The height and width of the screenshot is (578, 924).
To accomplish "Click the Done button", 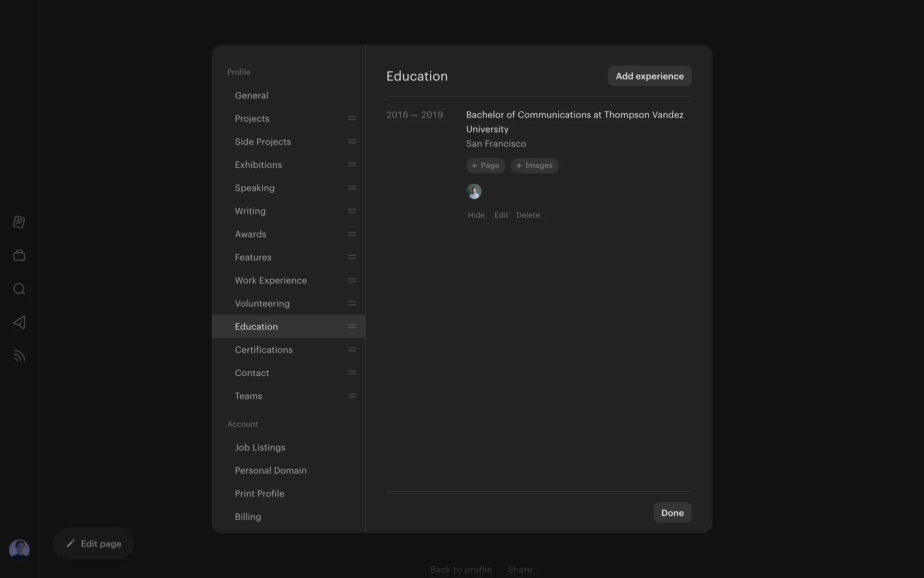I will 672,512.
